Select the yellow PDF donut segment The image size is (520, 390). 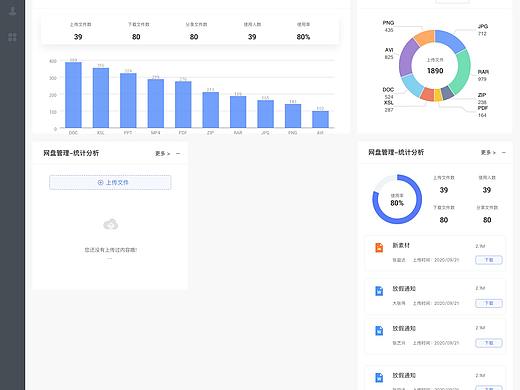pyautogui.click(x=438, y=95)
